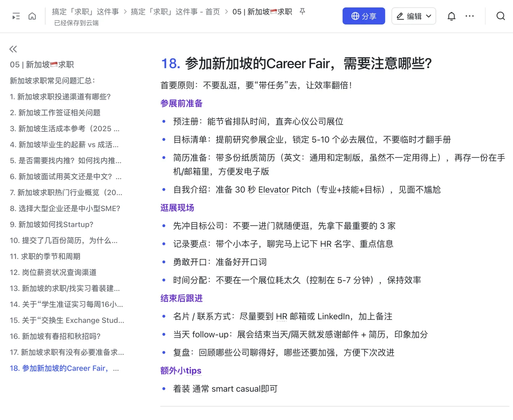Click highlighted item 18. 参加新加坡的Career Fair

65,368
